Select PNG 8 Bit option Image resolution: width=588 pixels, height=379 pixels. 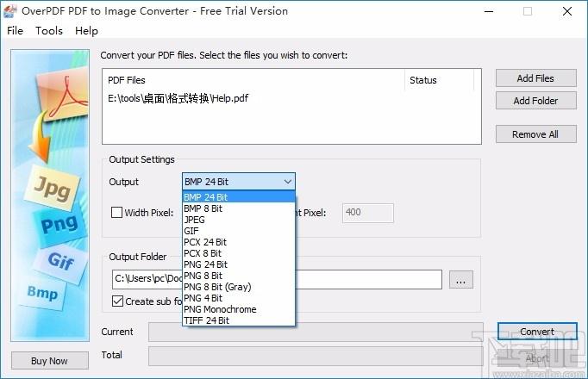[239, 276]
